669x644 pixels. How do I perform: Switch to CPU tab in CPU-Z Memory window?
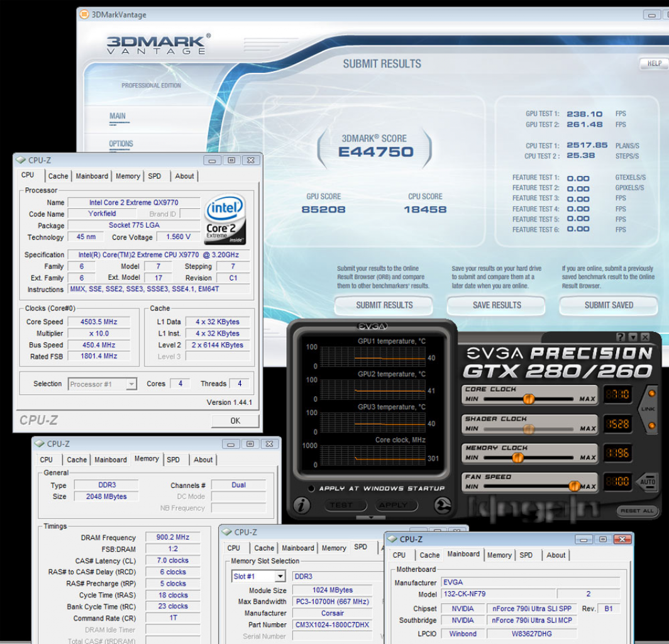pos(46,460)
